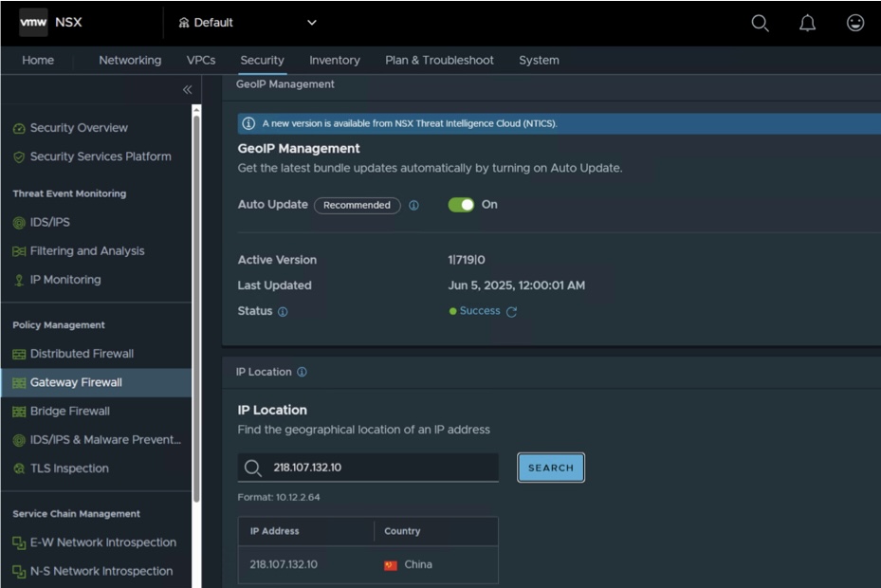The image size is (881, 588).
Task: Select Gateway Firewall in sidebar
Action: coord(76,382)
